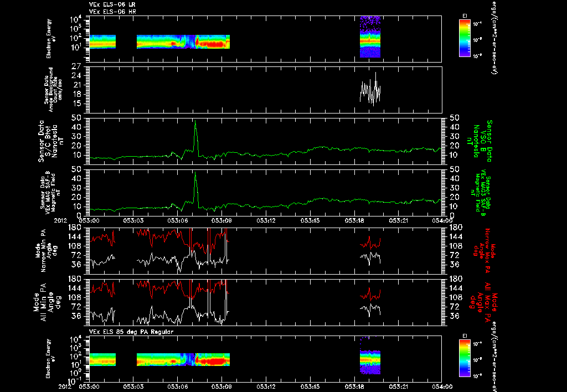Click the '21' tick on the count rate axis

click(x=77, y=85)
